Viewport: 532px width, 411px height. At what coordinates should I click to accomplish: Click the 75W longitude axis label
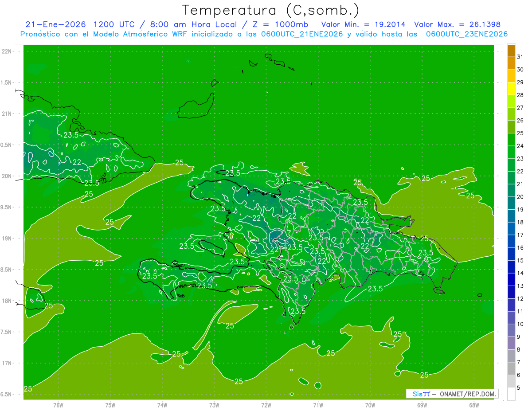110,405
